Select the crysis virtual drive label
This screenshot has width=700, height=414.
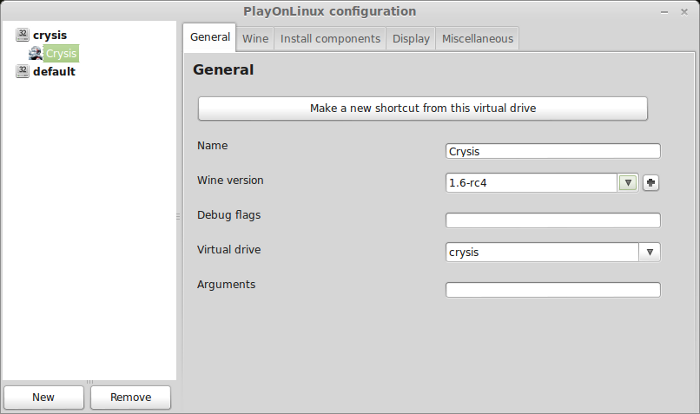click(50, 35)
